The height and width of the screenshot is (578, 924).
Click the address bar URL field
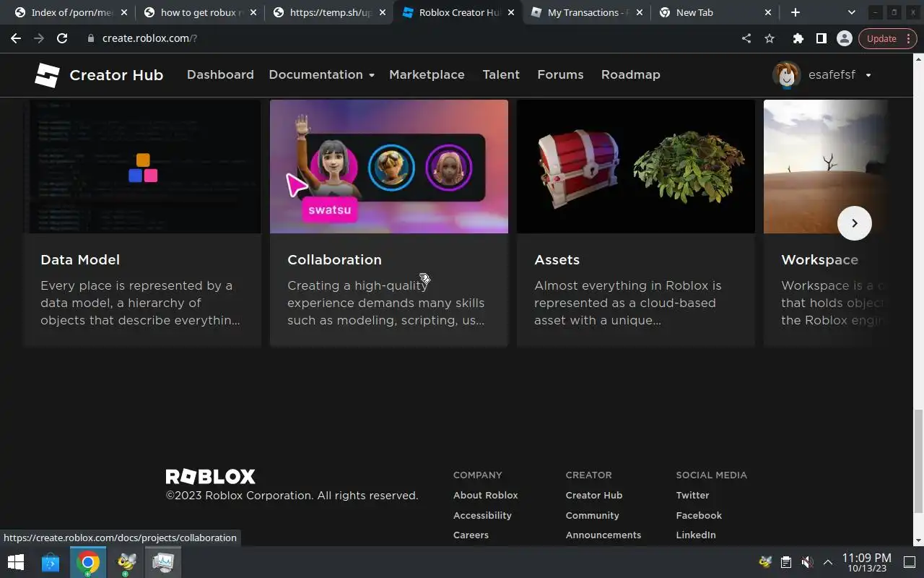point(411,38)
